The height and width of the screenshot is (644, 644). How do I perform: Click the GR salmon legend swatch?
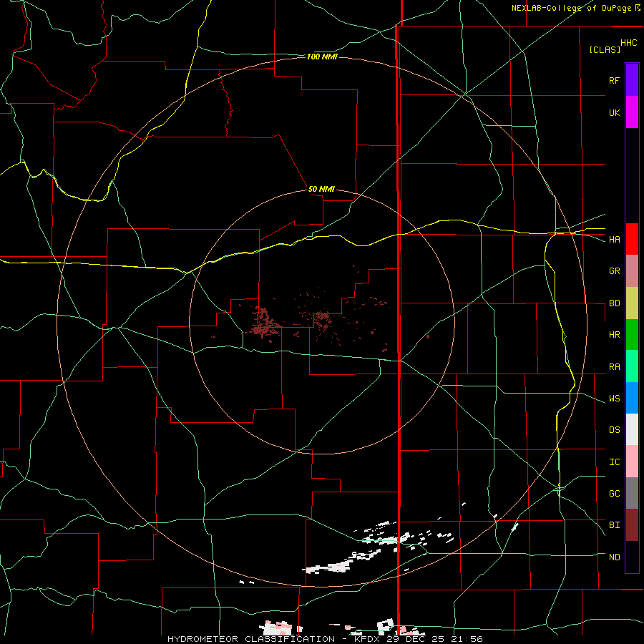pyautogui.click(x=632, y=271)
